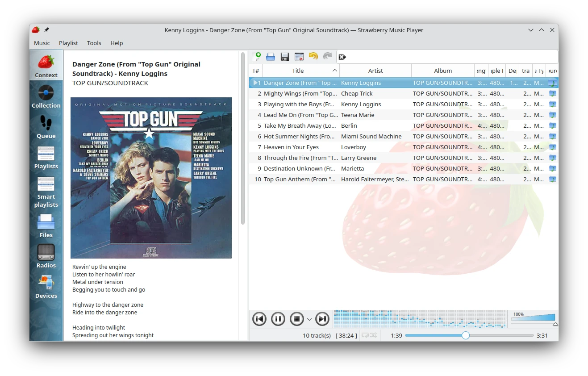This screenshot has height=376, width=588.
Task: Click the undo arrow in toolbar
Action: click(x=313, y=57)
